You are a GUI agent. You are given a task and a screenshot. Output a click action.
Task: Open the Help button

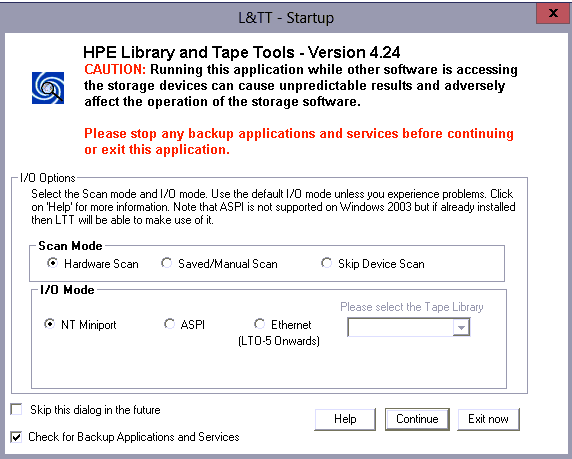pyautogui.click(x=345, y=419)
